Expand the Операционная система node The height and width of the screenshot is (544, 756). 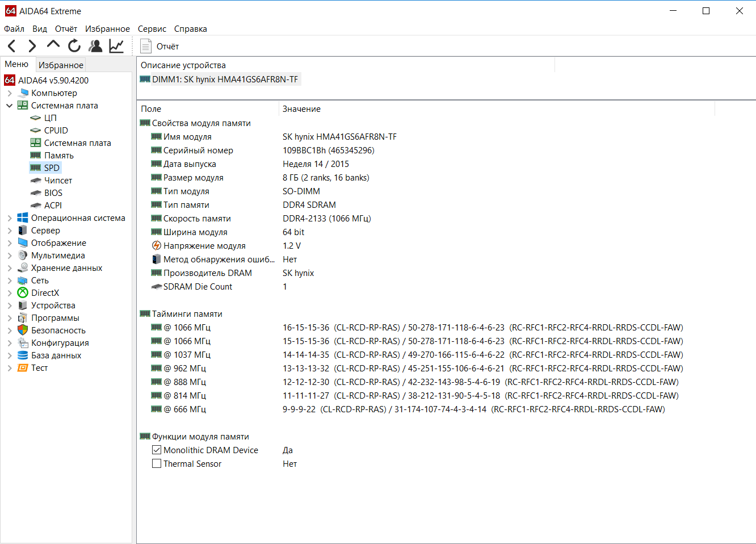[x=10, y=218]
